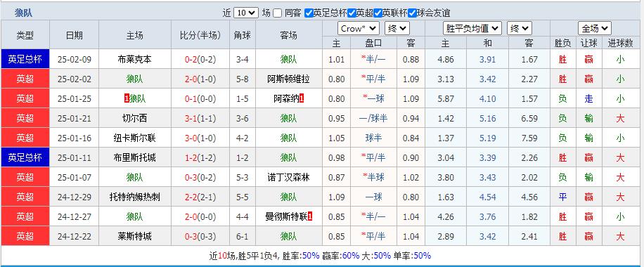This screenshot has height=267, width=644.
Task: Open the Crow* bookmaker dropdown
Action: (358, 28)
